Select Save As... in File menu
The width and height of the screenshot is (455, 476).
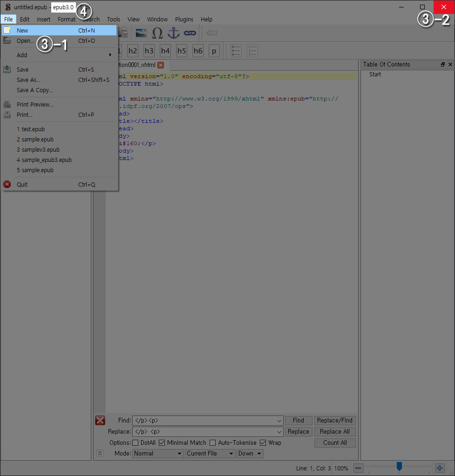click(x=28, y=80)
